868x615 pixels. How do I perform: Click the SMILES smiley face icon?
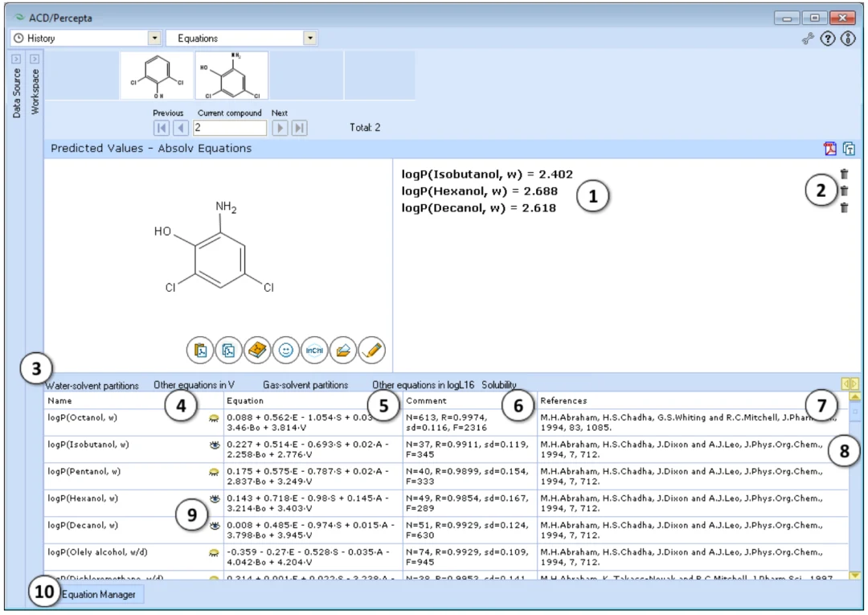[285, 351]
